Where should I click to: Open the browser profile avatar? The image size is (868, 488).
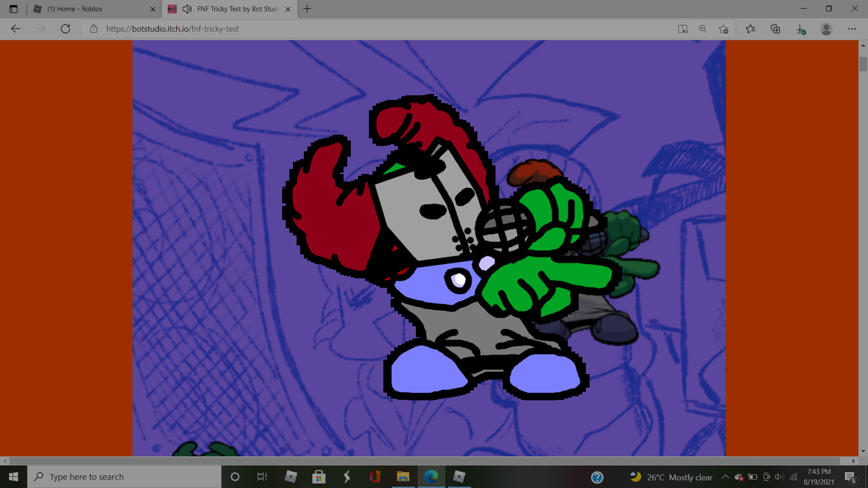[826, 29]
